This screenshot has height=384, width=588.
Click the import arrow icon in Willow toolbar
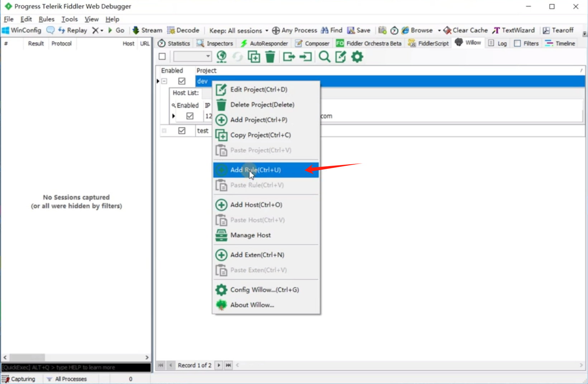(305, 57)
